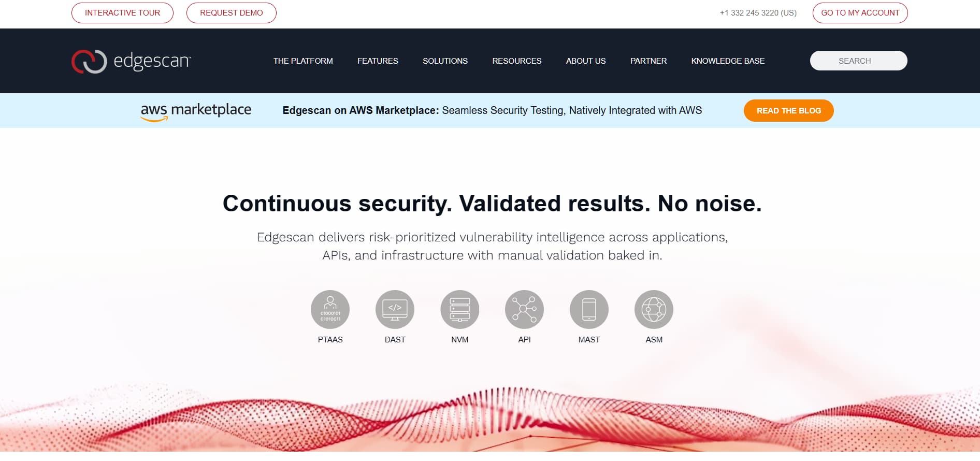The height and width of the screenshot is (461, 980).
Task: Click the AWS Marketplace logo
Action: pos(196,111)
